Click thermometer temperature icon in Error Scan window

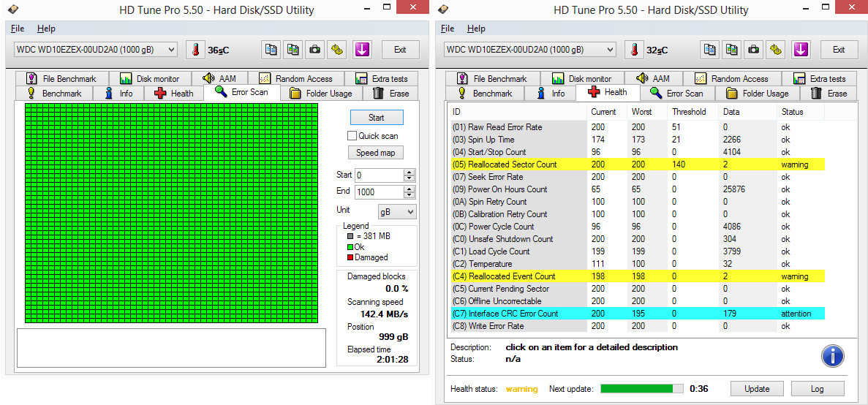click(x=195, y=49)
